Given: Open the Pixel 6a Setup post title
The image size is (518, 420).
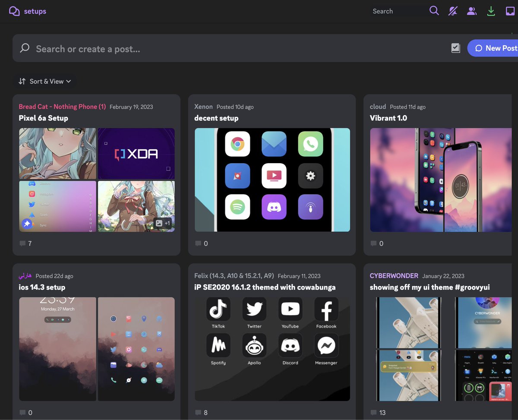Looking at the screenshot, I should tap(43, 118).
